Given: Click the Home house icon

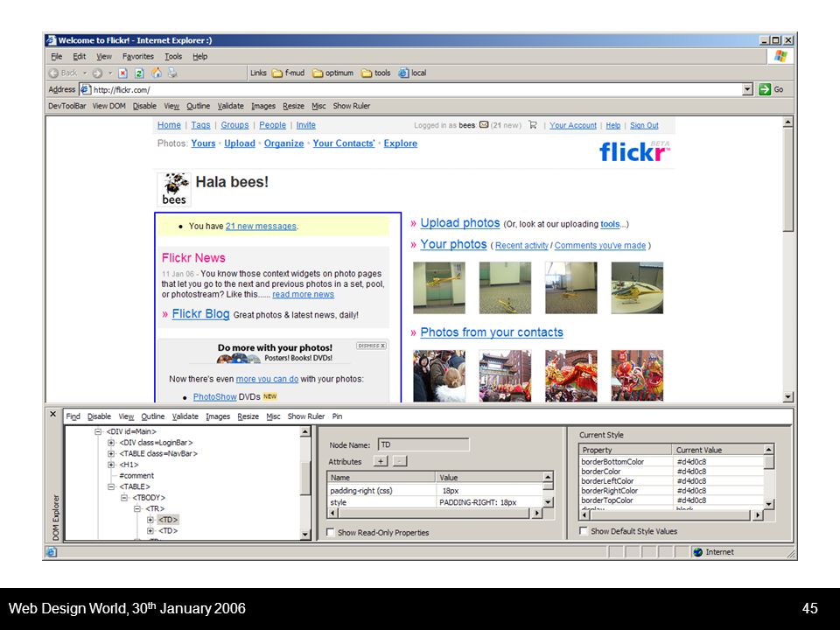Looking at the screenshot, I should [x=156, y=73].
